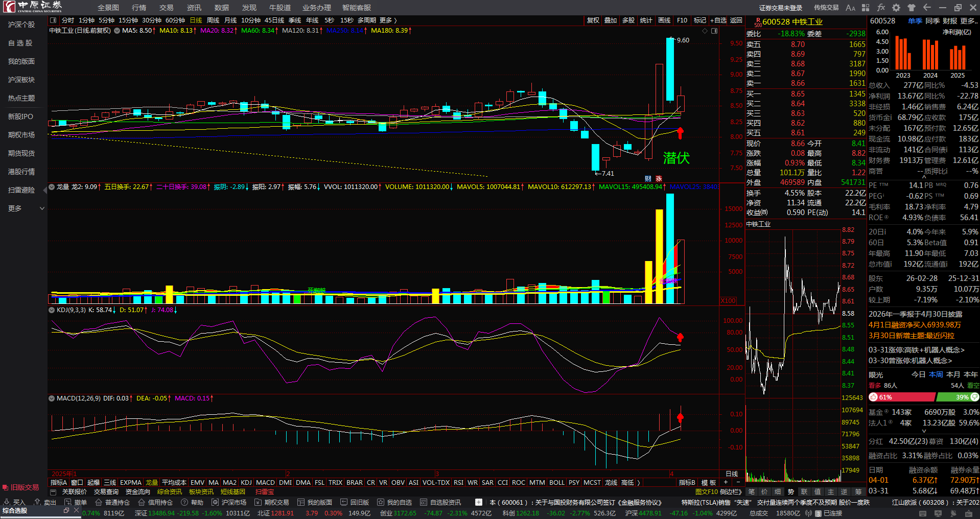Collapse the 侧边栏 sidebar panel
This screenshot has height=519, width=980.
[x=731, y=492]
